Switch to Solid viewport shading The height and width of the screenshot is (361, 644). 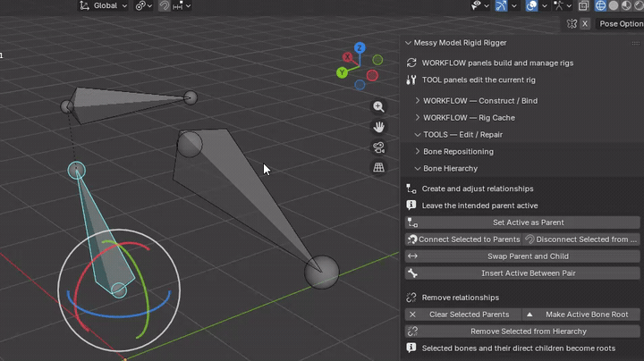tap(614, 5)
